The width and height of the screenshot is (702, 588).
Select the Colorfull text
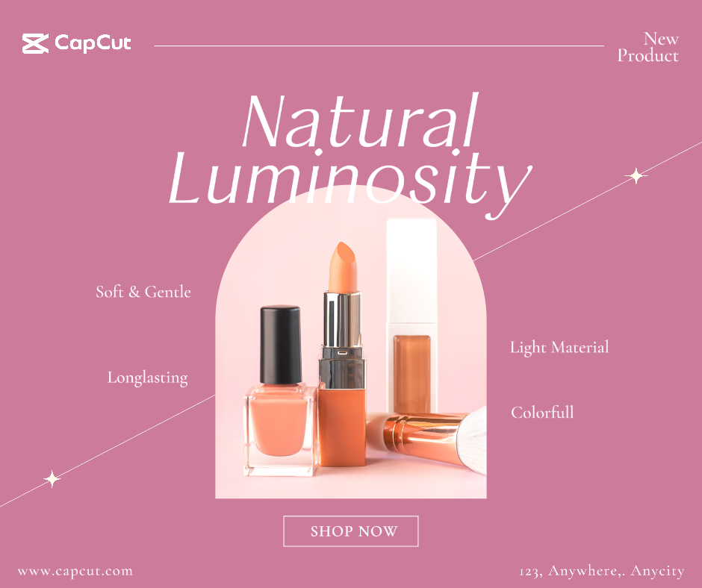(x=542, y=412)
